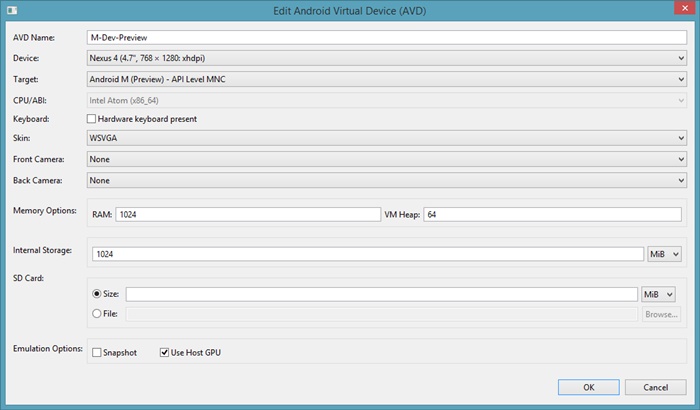Click the SD Card size input field
The width and height of the screenshot is (700, 410).
point(382,294)
